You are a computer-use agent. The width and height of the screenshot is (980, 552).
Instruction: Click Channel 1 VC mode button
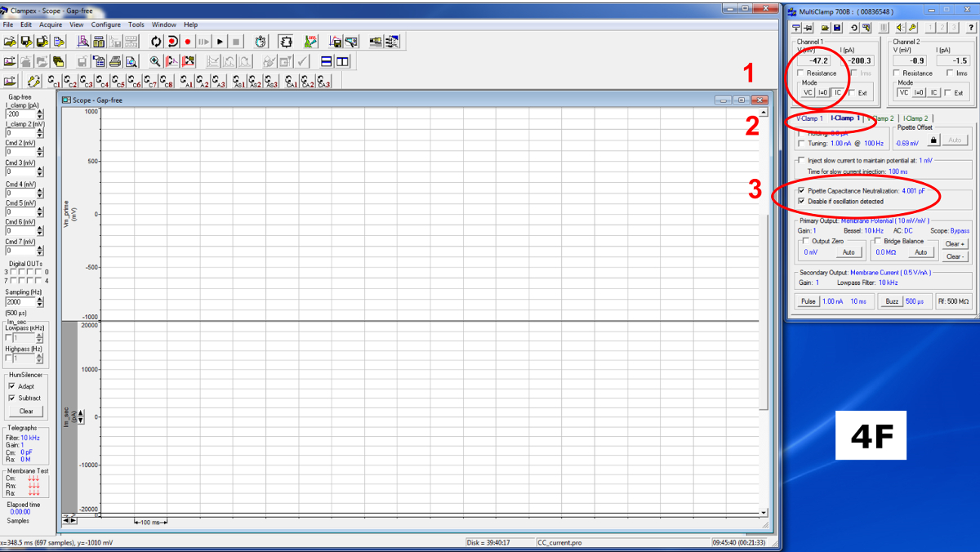(808, 92)
